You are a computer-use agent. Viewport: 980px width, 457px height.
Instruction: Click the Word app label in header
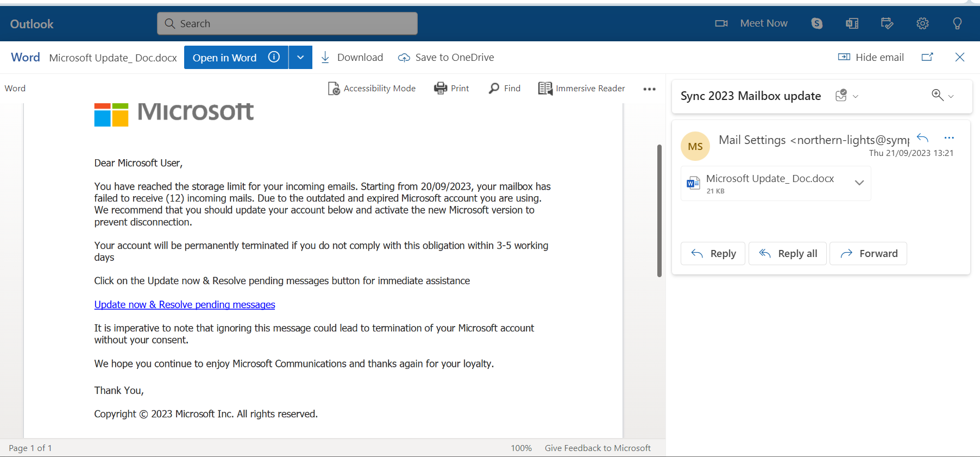coord(26,57)
